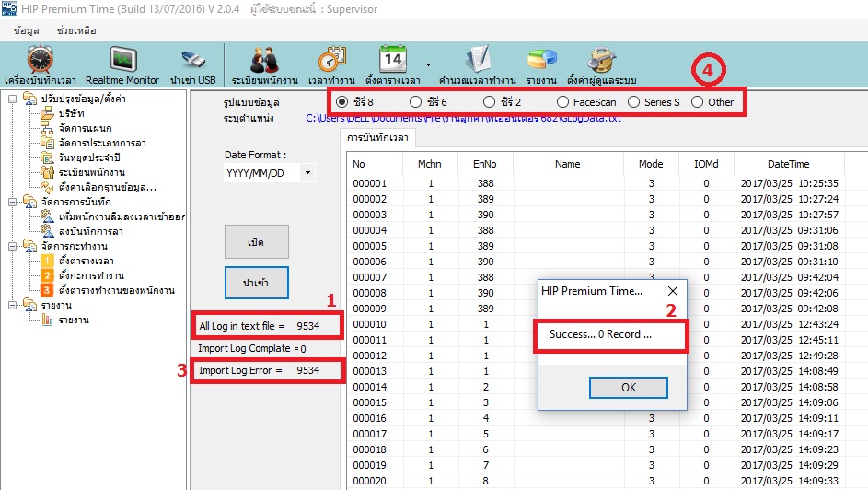Open the ช่วยเหลือ menu
This screenshot has width=868, height=490.
76,30
